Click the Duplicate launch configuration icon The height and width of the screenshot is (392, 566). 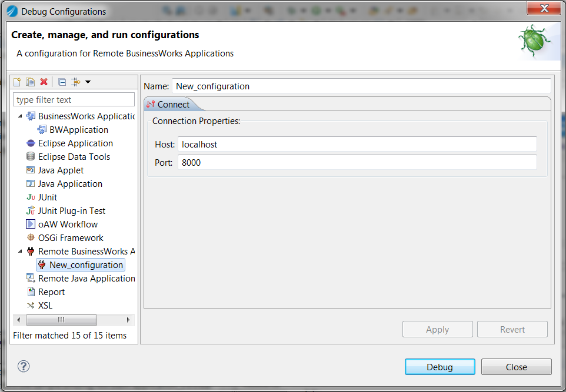[31, 82]
